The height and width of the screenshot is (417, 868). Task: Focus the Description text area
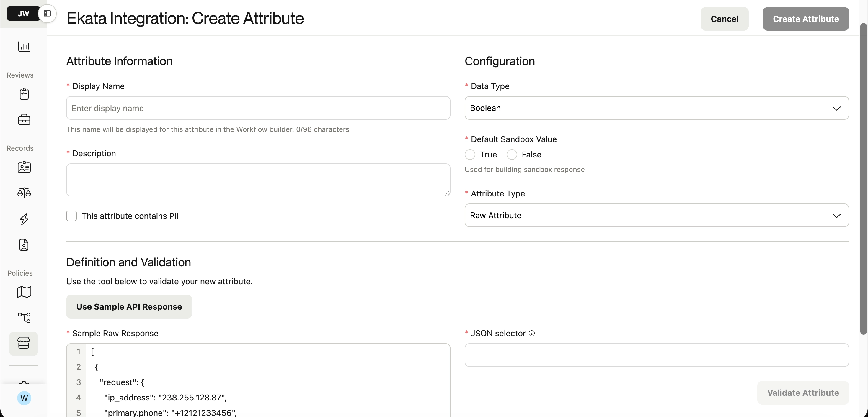[x=258, y=180]
